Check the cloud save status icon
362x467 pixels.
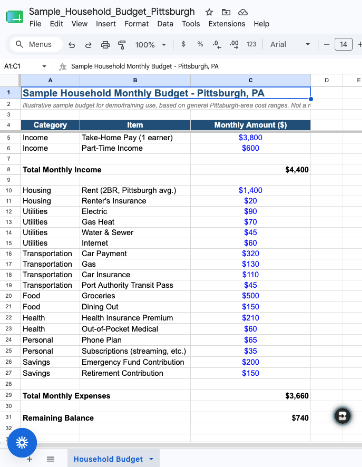point(243,12)
